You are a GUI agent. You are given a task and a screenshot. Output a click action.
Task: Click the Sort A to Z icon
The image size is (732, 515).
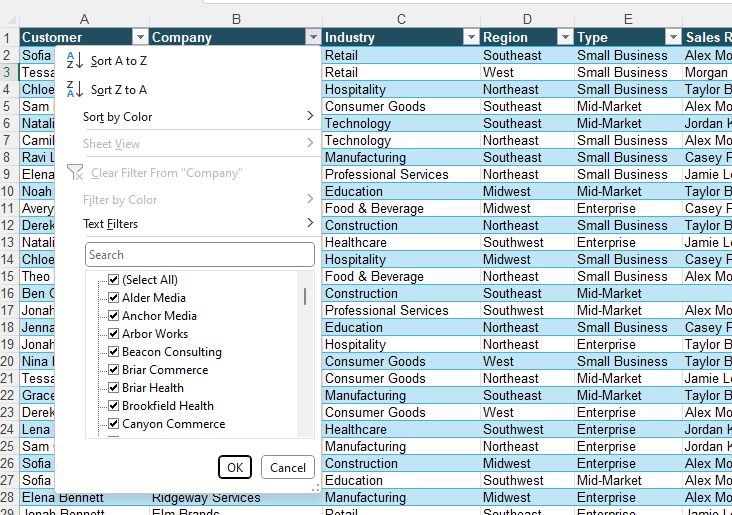(x=75, y=61)
